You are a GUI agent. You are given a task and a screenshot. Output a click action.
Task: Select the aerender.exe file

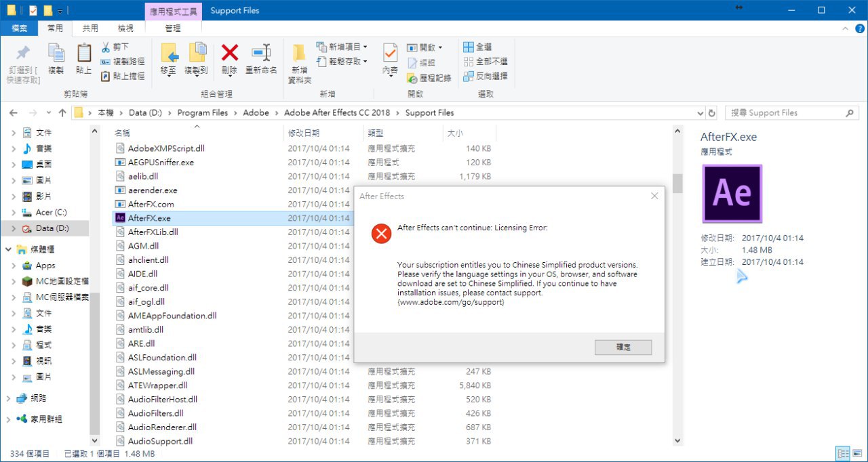point(153,190)
